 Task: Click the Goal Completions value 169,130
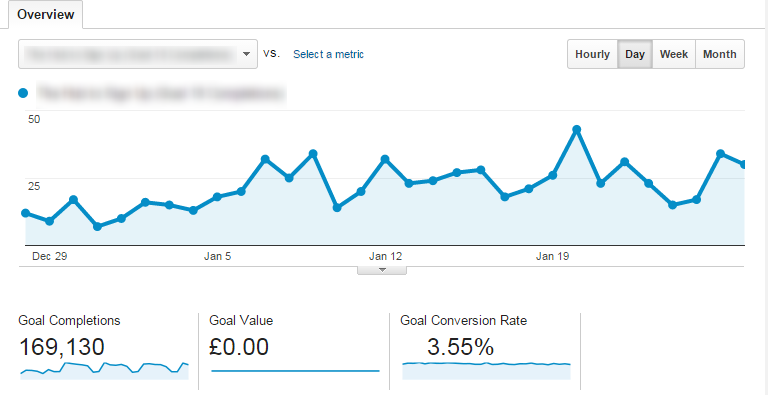(x=62, y=347)
